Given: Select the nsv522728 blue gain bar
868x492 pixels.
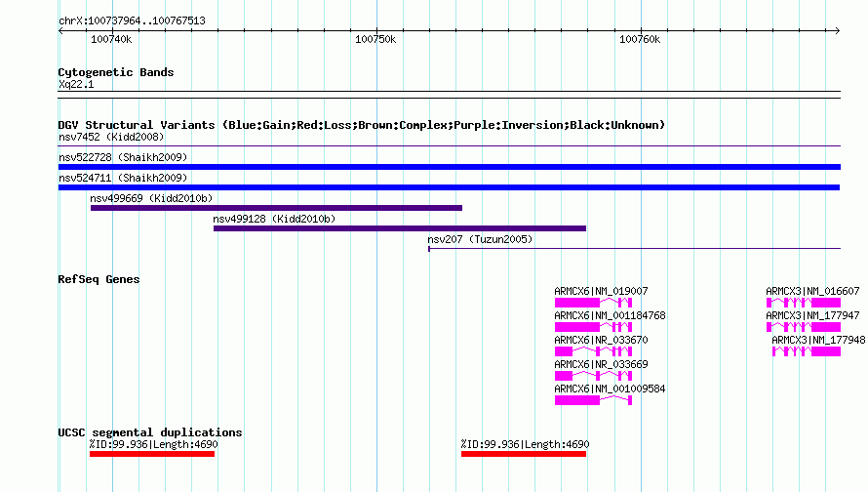Looking at the screenshot, I should [x=450, y=167].
